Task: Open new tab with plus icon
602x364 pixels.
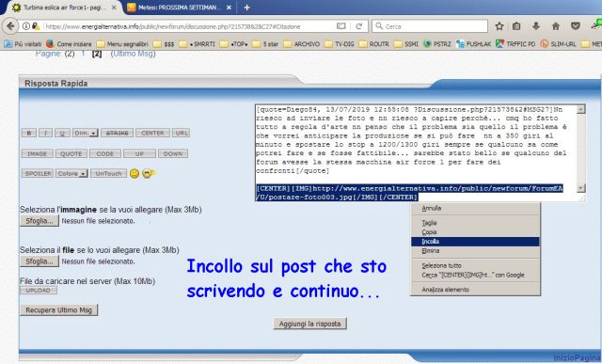Action: coord(246,8)
